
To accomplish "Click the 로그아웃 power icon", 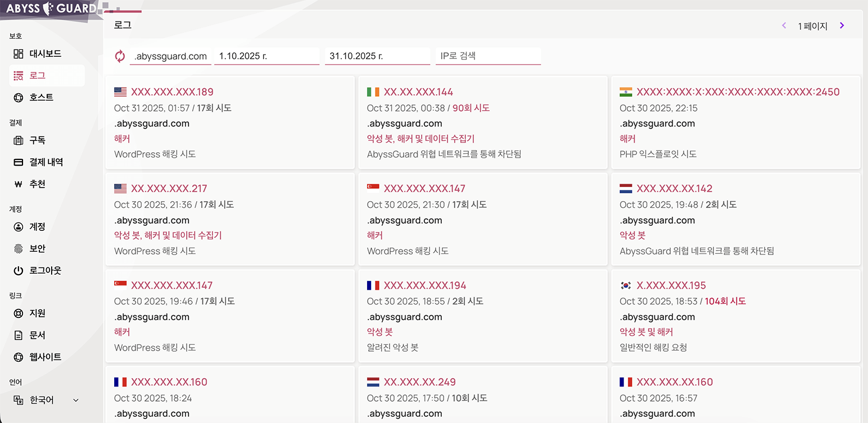I will 19,271.
